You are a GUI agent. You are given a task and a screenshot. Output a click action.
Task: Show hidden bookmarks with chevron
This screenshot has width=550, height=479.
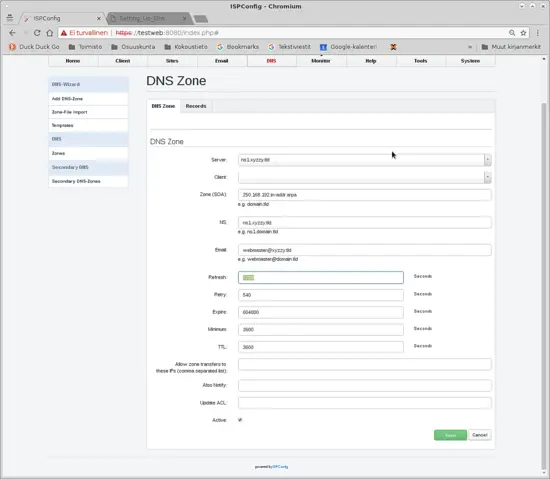coord(470,47)
